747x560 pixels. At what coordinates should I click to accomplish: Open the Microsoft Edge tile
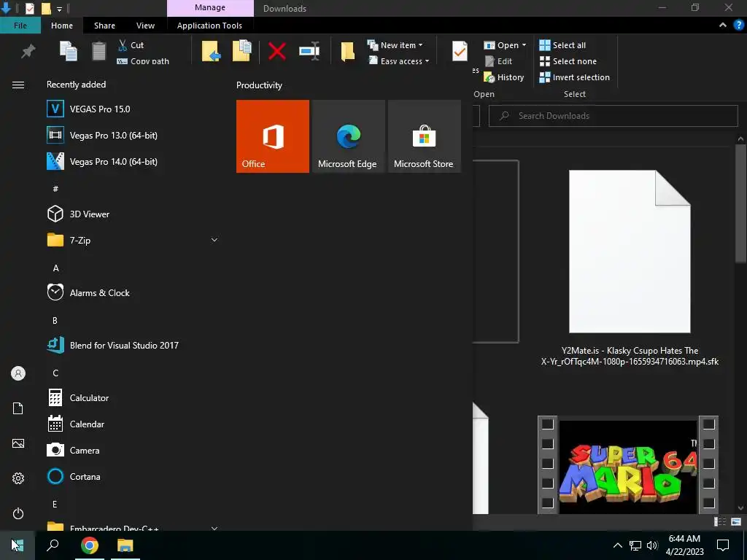pyautogui.click(x=348, y=136)
